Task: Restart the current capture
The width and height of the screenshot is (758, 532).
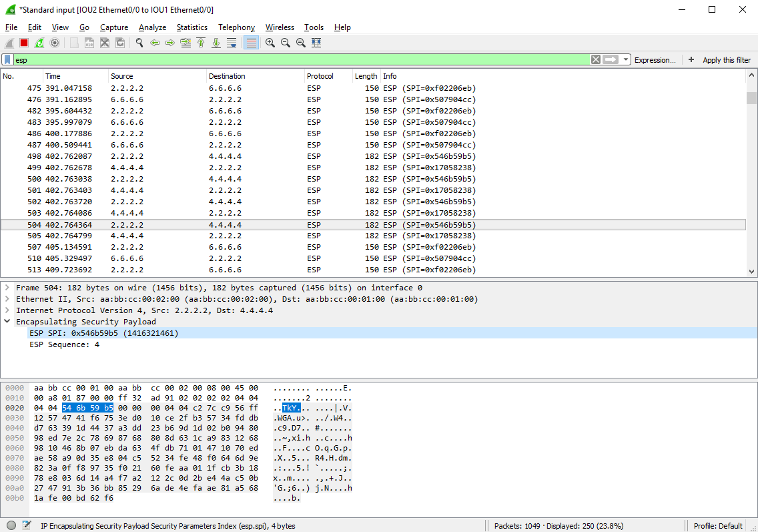Action: coord(39,43)
